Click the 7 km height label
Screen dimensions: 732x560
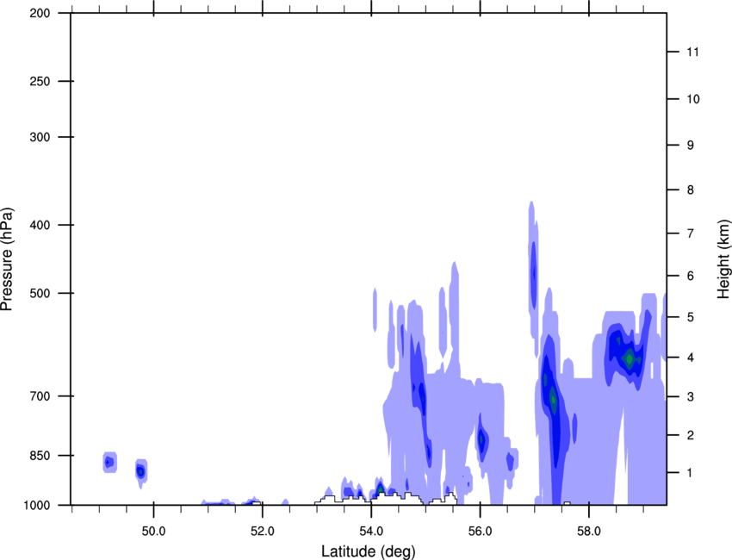tap(691, 233)
